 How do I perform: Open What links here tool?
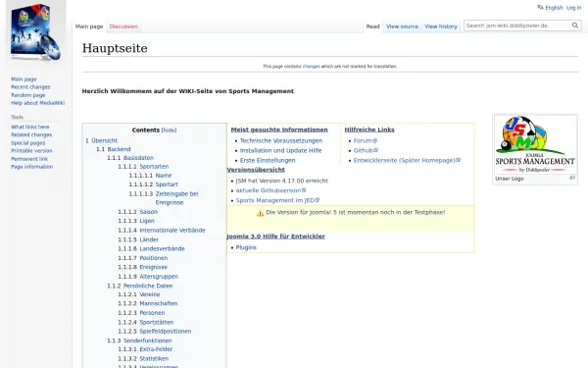click(x=30, y=127)
